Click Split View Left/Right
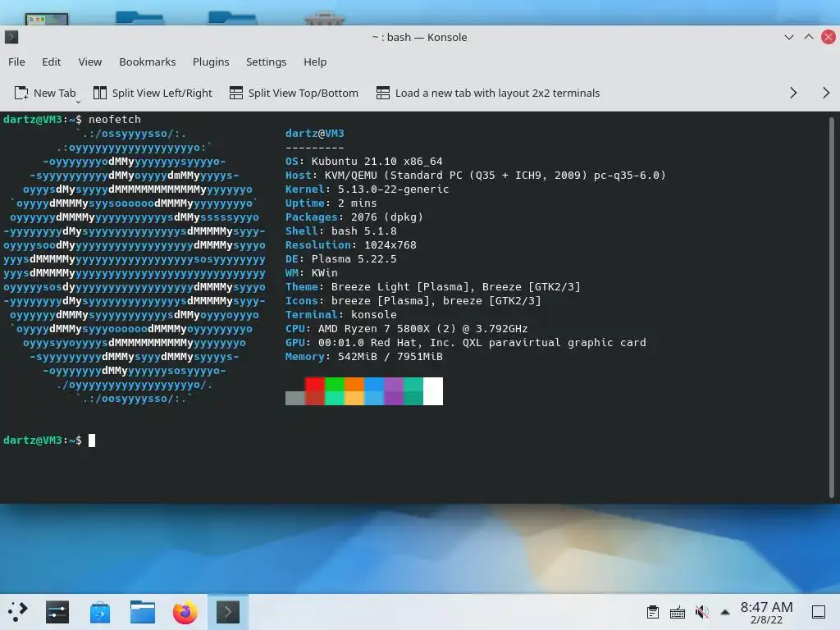 point(153,93)
